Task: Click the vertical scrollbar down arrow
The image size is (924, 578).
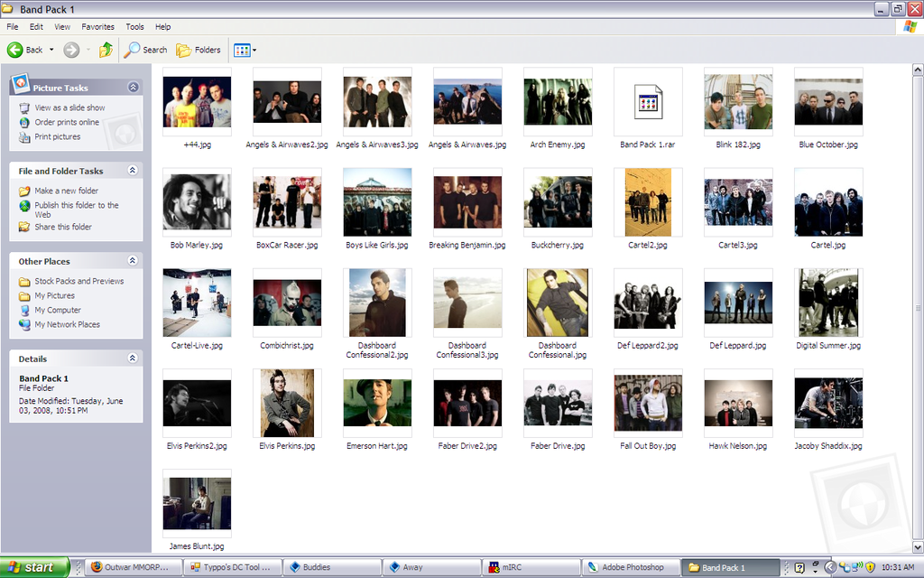Action: [918, 547]
